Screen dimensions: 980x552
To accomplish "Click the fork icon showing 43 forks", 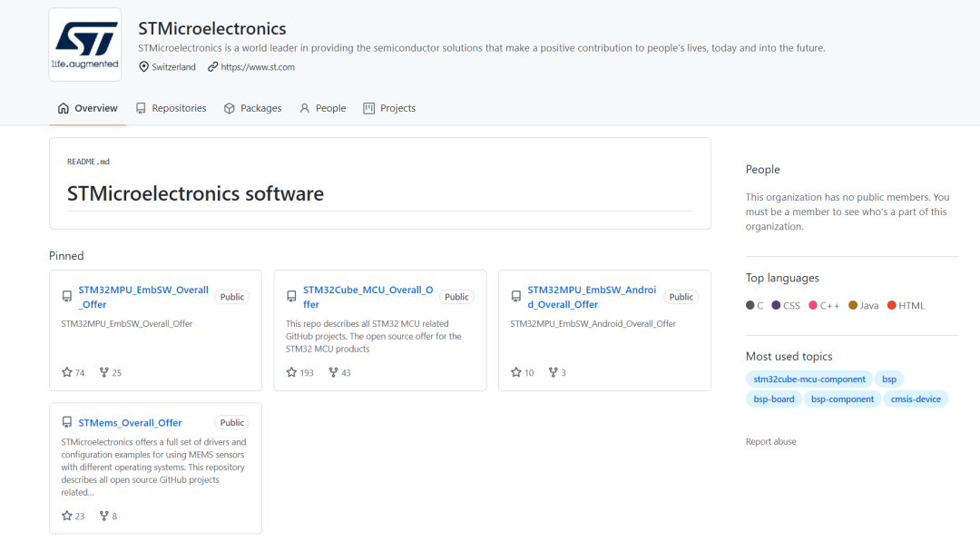I will pos(333,372).
